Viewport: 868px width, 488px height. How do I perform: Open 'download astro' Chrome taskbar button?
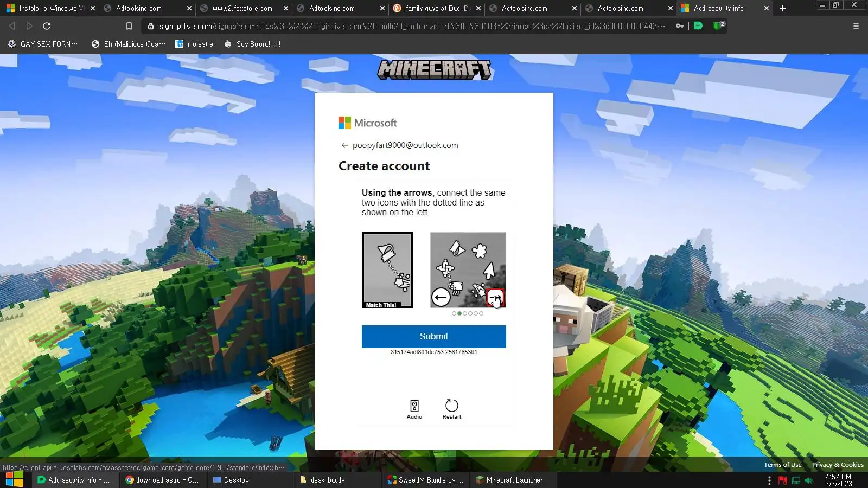coord(162,480)
